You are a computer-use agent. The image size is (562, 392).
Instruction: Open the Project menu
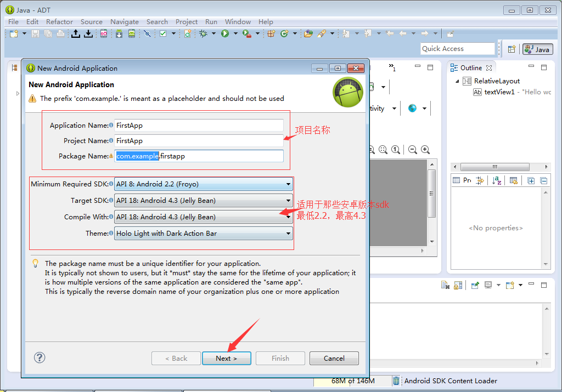[187, 22]
